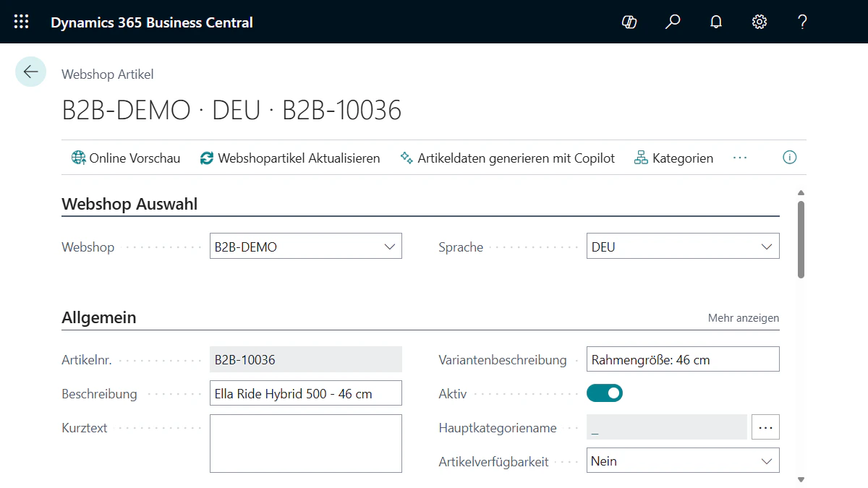The image size is (868, 488).
Task: Click the scrollbar up arrow
Action: (801, 193)
